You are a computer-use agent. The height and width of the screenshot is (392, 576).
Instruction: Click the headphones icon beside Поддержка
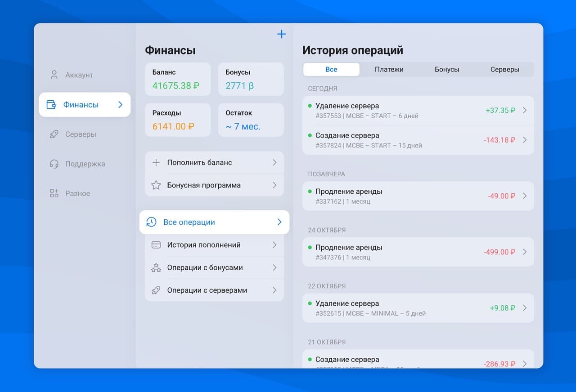pos(54,164)
